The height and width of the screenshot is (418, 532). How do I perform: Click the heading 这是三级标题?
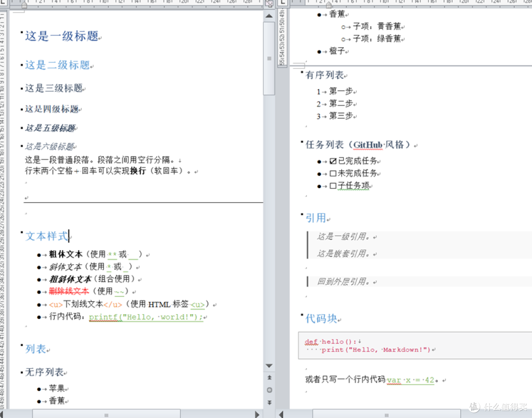(54, 88)
